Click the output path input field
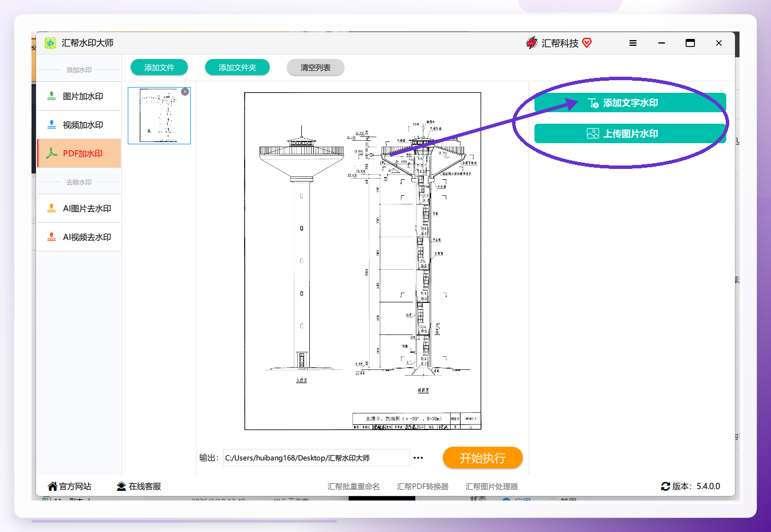The height and width of the screenshot is (532, 771). click(316, 458)
